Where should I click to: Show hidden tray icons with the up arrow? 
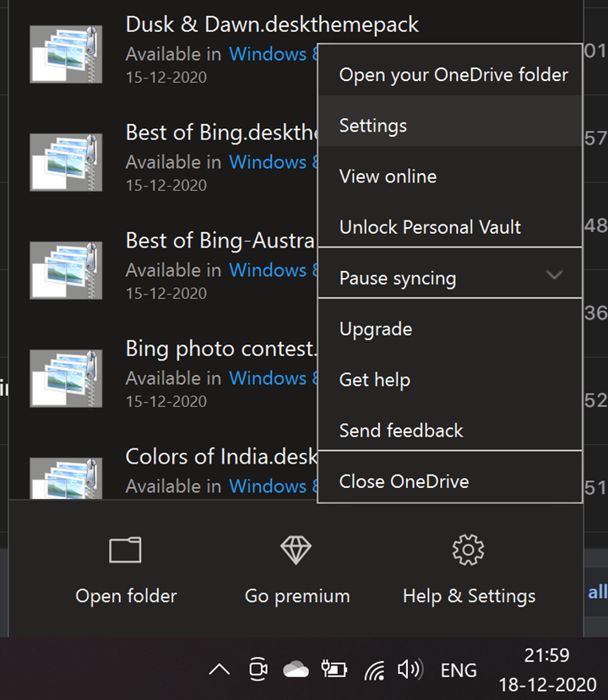click(x=220, y=670)
